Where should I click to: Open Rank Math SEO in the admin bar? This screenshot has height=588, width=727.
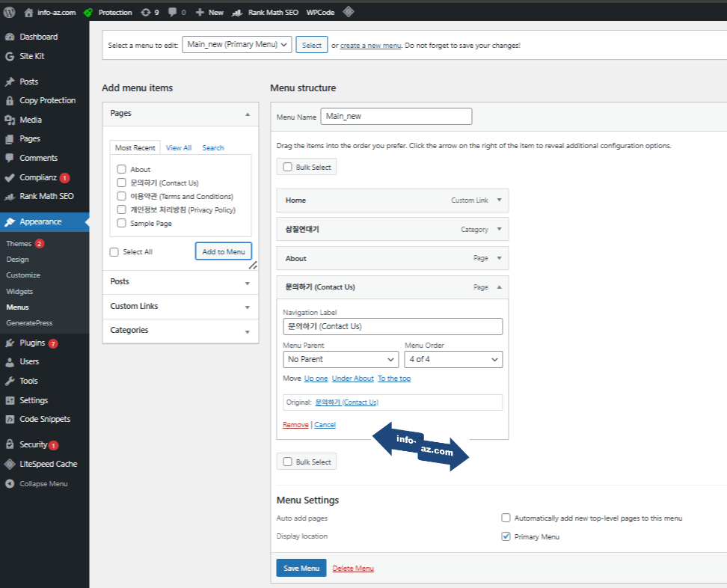265,12
